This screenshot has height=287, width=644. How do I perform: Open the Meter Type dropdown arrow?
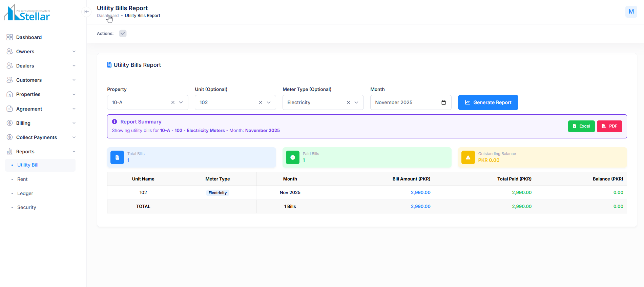(x=356, y=102)
